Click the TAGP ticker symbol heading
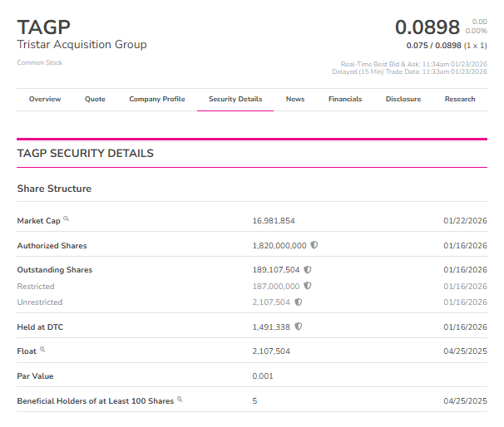 point(44,27)
